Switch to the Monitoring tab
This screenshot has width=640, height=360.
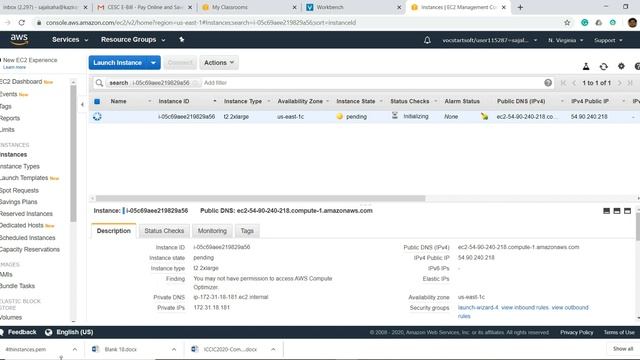pos(212,231)
